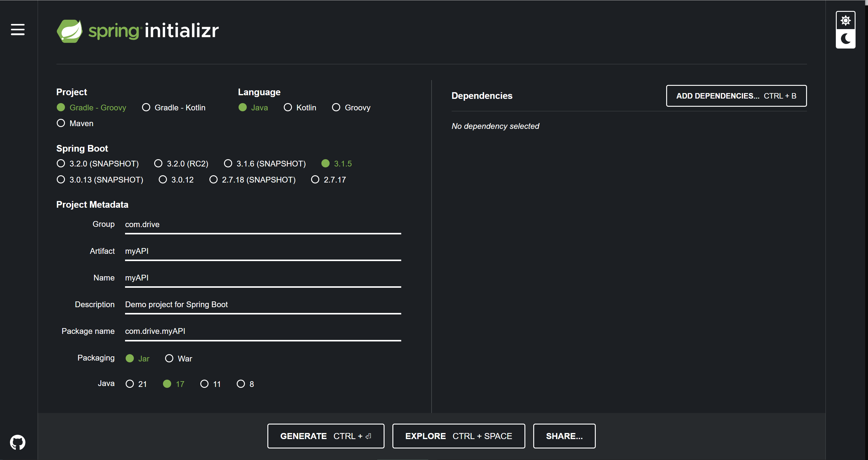Click the Share button

coord(564,436)
